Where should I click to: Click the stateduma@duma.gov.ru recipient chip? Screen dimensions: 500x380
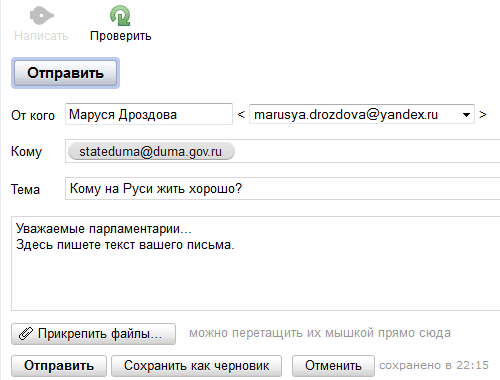pyautogui.click(x=151, y=152)
